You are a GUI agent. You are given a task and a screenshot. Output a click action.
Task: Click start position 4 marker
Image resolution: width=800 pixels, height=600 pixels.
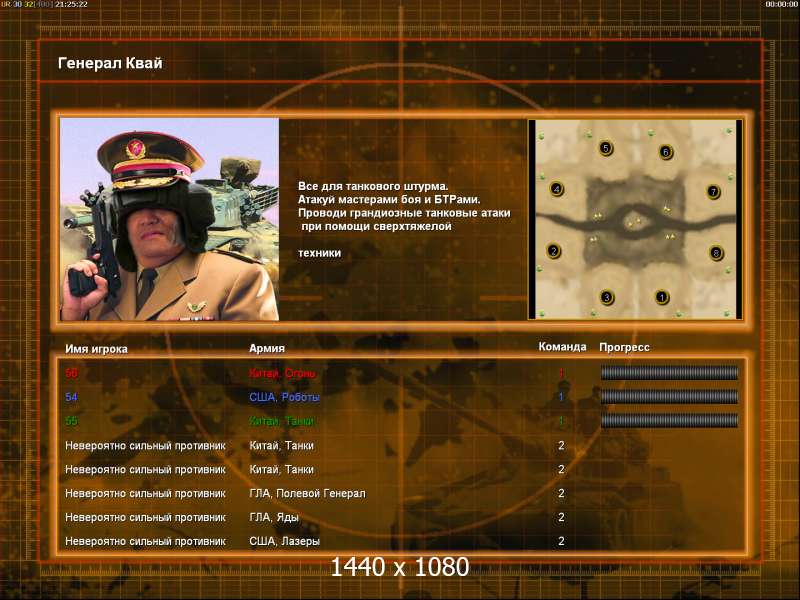tap(557, 189)
